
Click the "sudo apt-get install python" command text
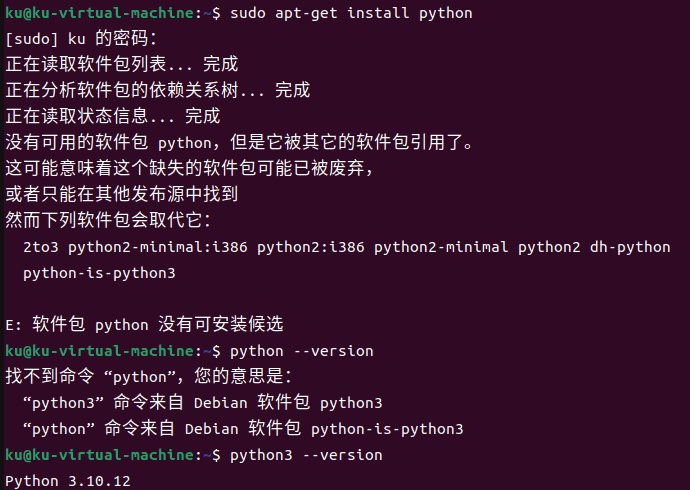click(351, 13)
